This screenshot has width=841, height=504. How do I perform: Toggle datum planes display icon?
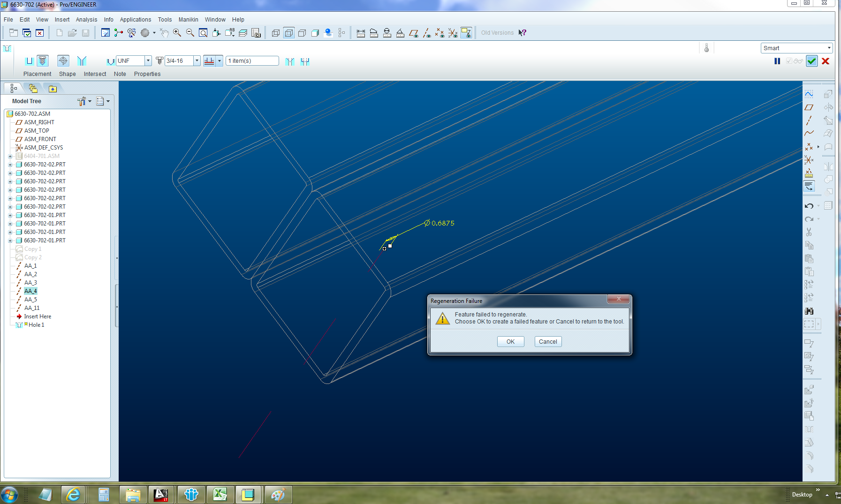[414, 33]
